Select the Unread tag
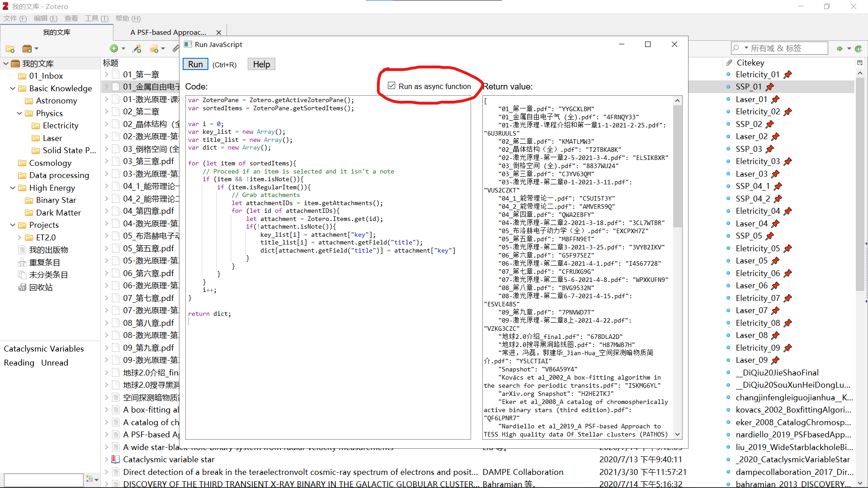 (55, 363)
